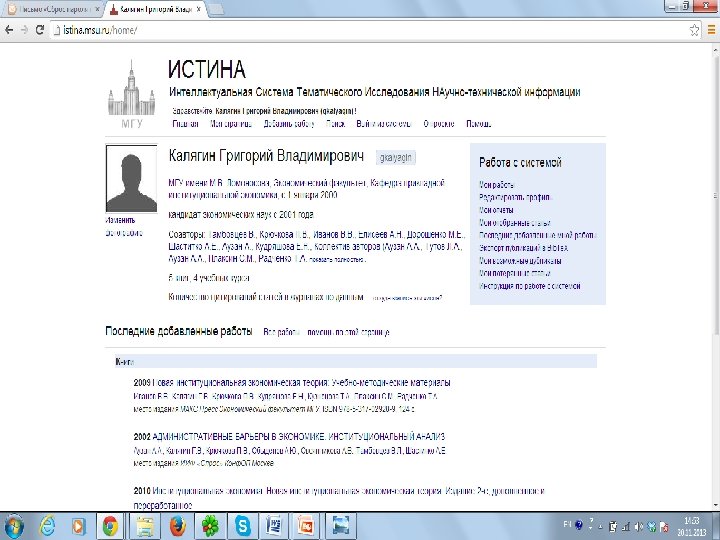
Task: Open the О проекте menu item
Action: (x=439, y=124)
